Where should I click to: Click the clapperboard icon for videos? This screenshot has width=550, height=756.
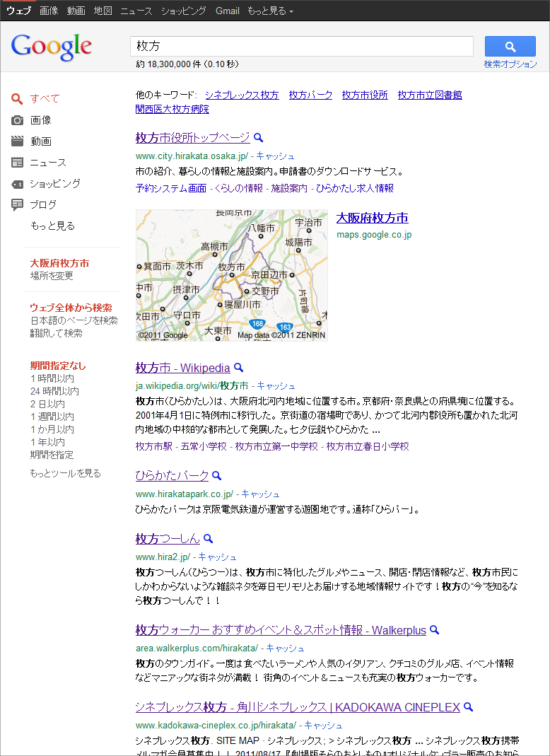pos(18,141)
